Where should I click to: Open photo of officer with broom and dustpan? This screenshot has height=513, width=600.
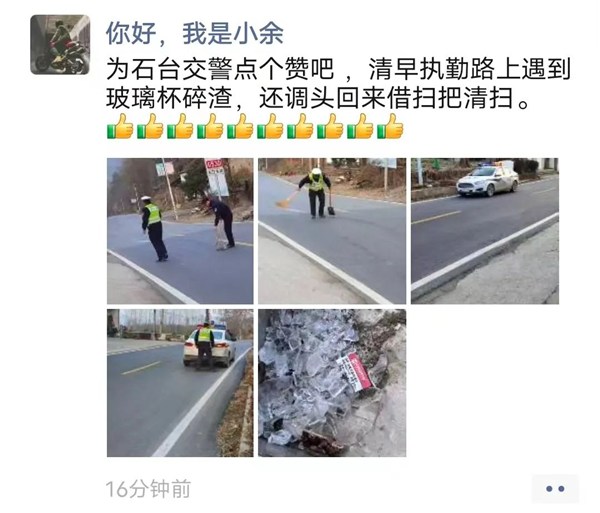point(332,231)
